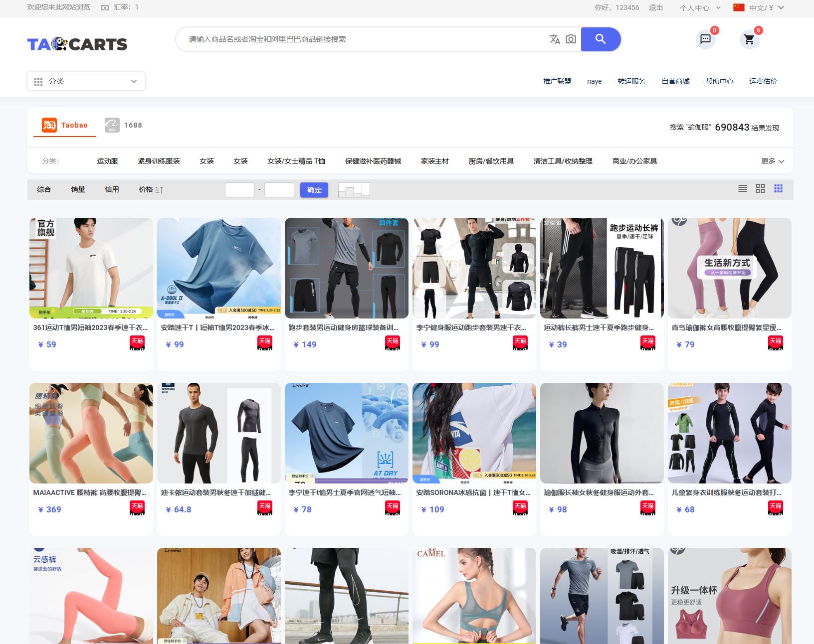The height and width of the screenshot is (644, 814).
Task: Open the 运费估价 link
Action: [x=763, y=81]
